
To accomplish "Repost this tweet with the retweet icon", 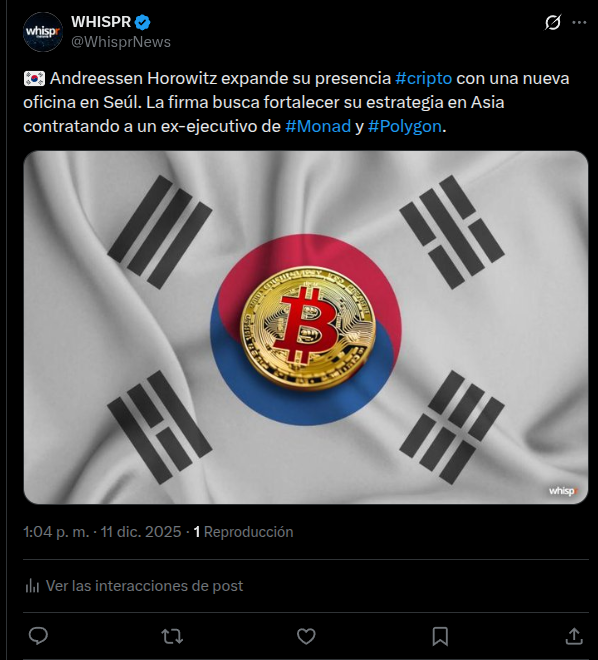I will click(x=172, y=636).
